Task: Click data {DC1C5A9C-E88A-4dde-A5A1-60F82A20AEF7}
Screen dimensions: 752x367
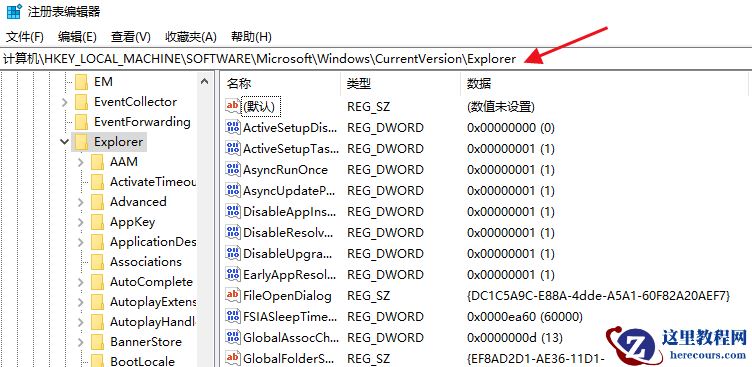Action: [x=598, y=296]
